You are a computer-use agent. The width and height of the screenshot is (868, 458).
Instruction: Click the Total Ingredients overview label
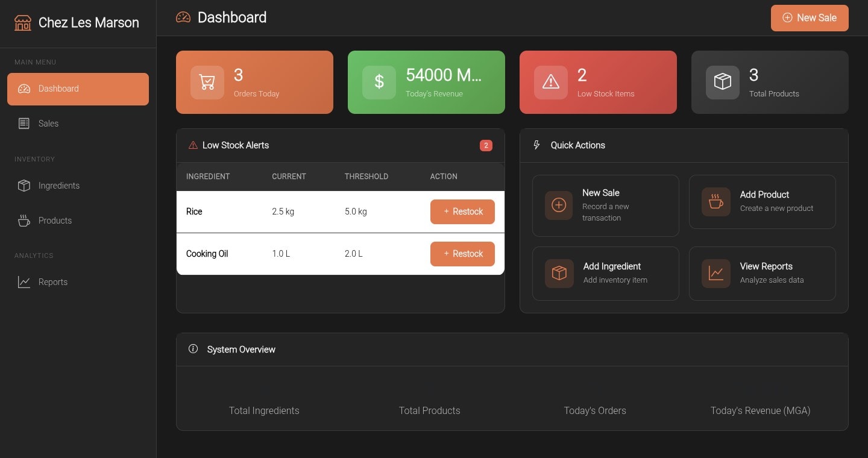pyautogui.click(x=264, y=410)
